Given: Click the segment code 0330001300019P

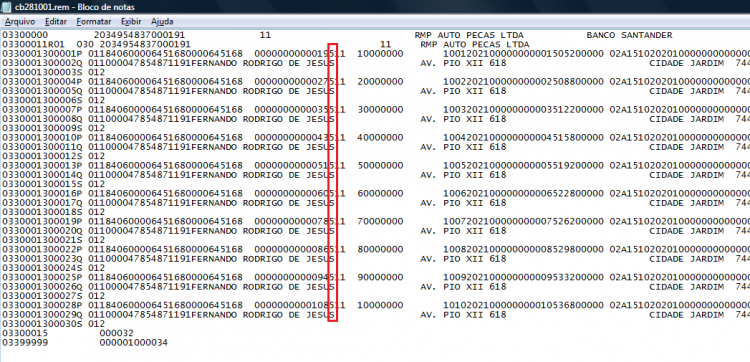Looking at the screenshot, I should pyautogui.click(x=43, y=221).
